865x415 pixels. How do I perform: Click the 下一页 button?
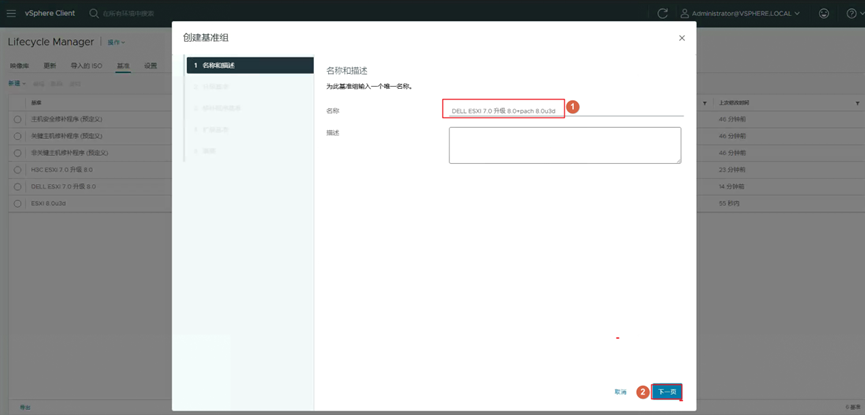667,392
